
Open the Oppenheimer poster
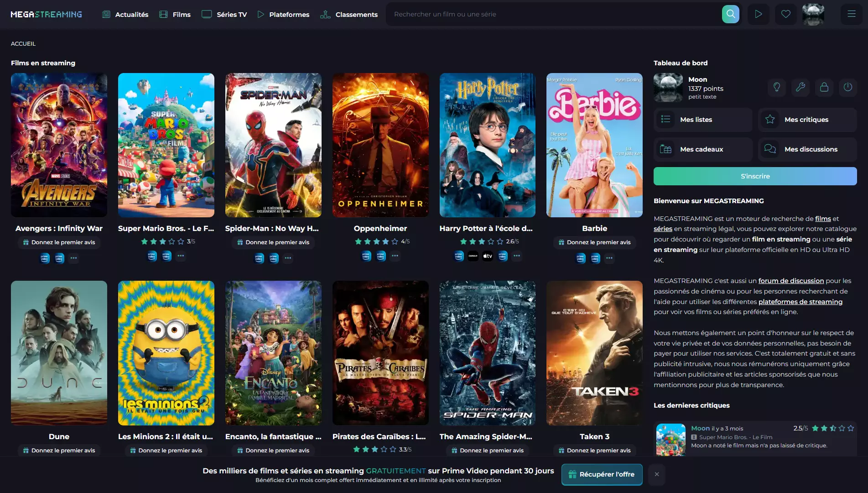(380, 145)
